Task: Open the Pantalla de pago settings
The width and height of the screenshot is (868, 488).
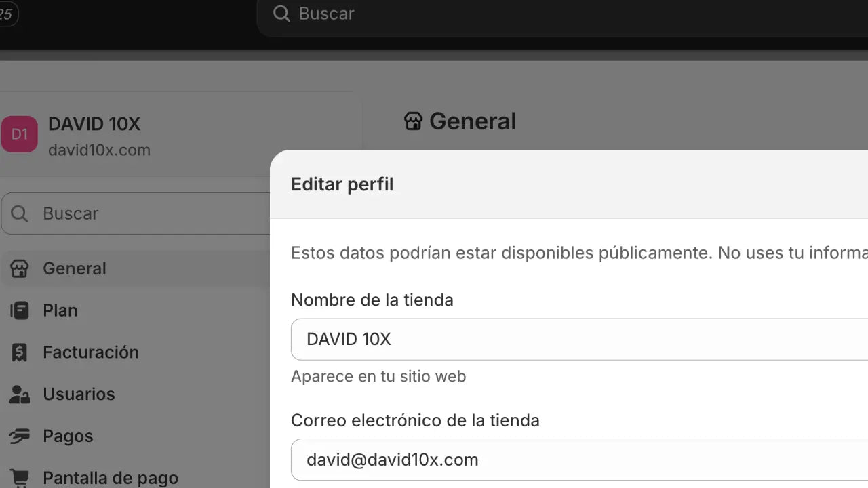Action: click(111, 478)
